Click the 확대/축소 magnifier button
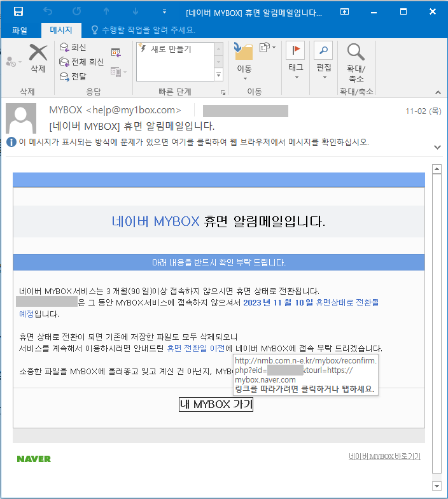 point(356,62)
